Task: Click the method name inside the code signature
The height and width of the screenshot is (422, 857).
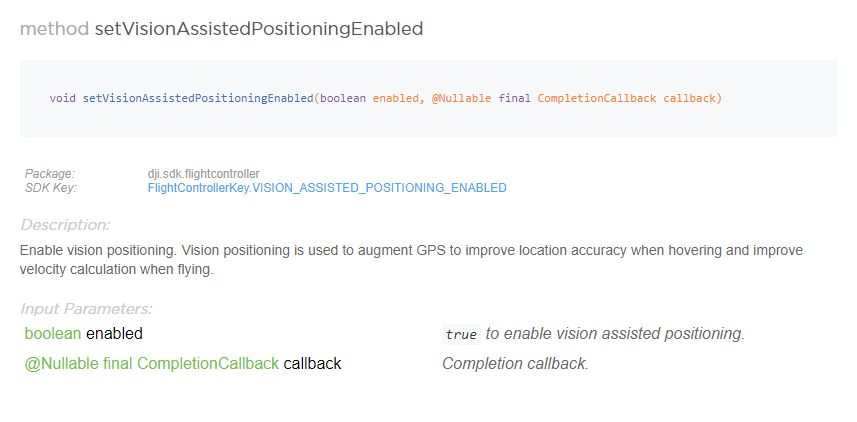Action: point(197,99)
